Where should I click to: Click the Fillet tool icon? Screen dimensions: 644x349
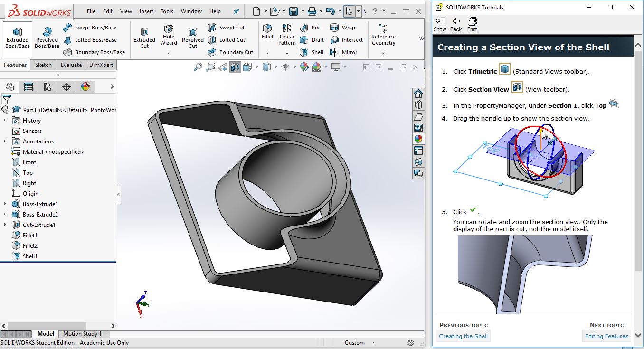(x=267, y=31)
